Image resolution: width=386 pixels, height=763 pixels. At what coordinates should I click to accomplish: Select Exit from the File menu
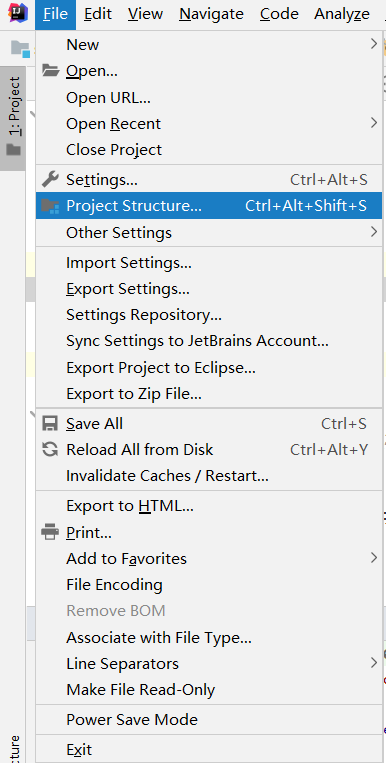pyautogui.click(x=209, y=749)
